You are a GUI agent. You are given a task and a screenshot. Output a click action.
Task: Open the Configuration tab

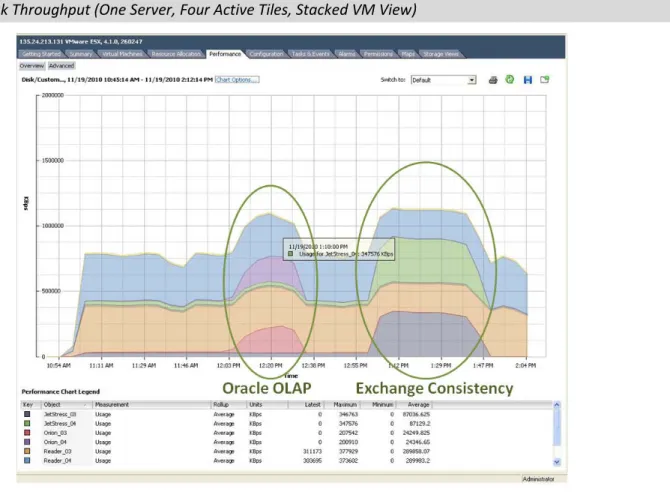266,54
